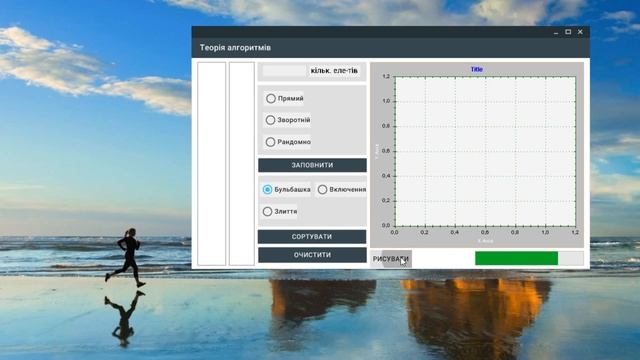
Task: Click the Теорія алгоритмів window title
Action: (235, 48)
